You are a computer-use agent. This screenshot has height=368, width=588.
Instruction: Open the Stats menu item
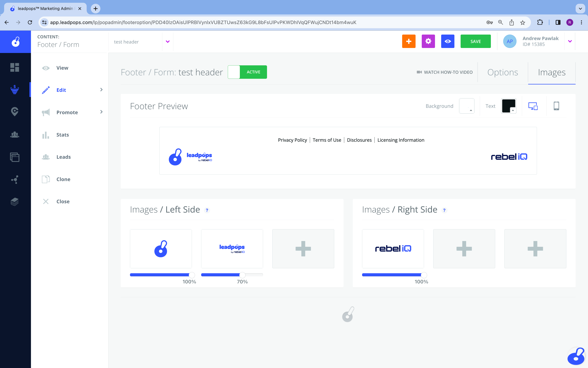click(x=63, y=135)
